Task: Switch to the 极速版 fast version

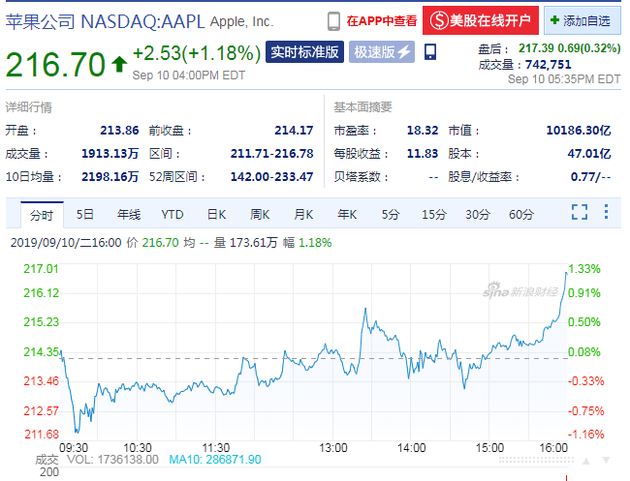Action: point(382,52)
